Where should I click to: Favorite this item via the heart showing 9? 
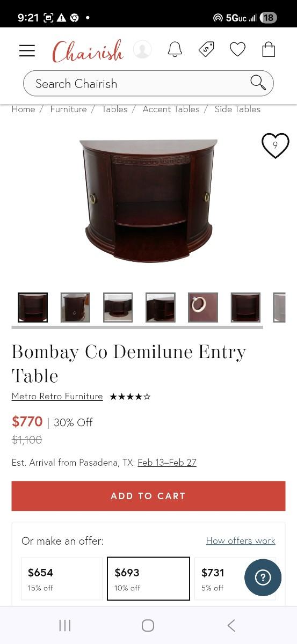tap(275, 145)
